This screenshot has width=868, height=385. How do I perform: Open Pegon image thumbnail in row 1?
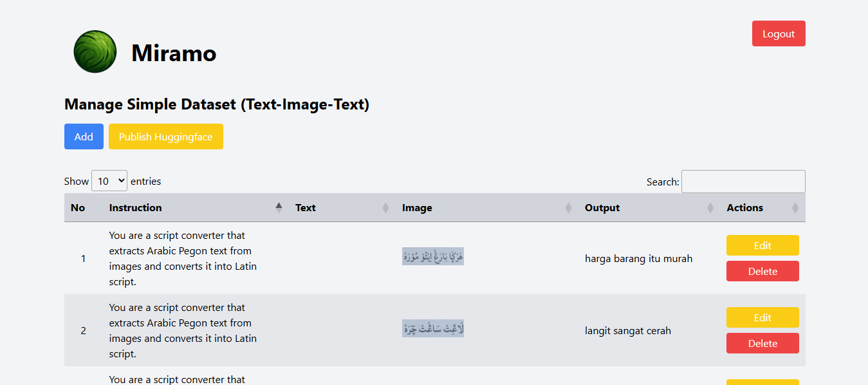433,258
